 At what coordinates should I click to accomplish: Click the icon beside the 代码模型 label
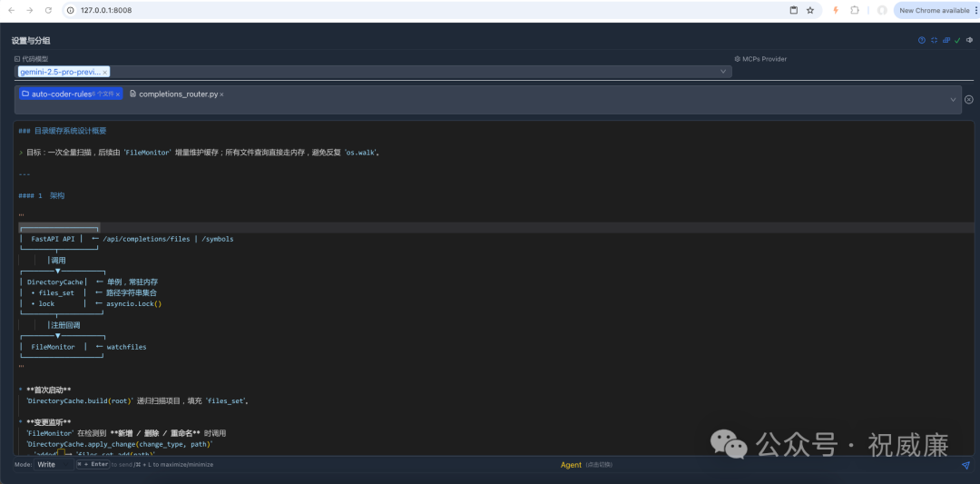(17, 59)
